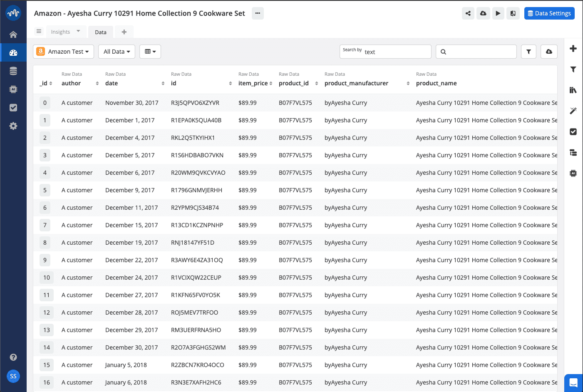This screenshot has width=583, height=392.
Task: Click id cell RM3UERFRNA5HO
Action: tap(196, 330)
